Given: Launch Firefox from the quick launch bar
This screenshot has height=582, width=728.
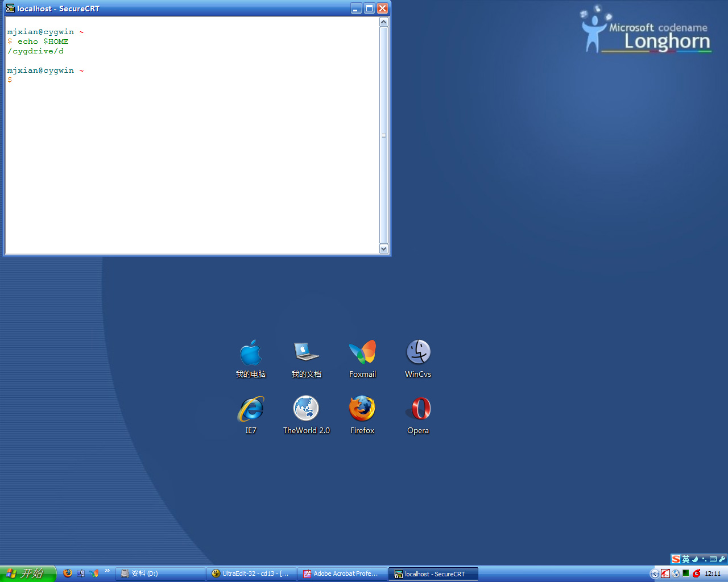Looking at the screenshot, I should point(68,573).
